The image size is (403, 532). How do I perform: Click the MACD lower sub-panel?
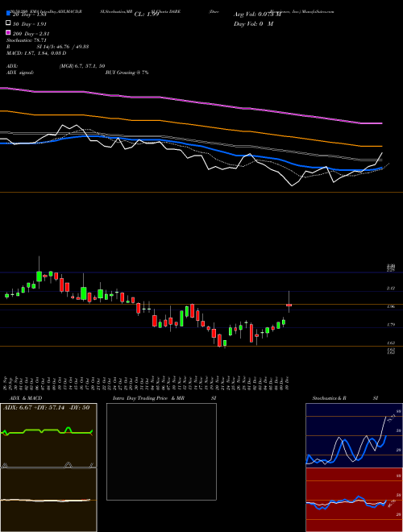[48, 500]
